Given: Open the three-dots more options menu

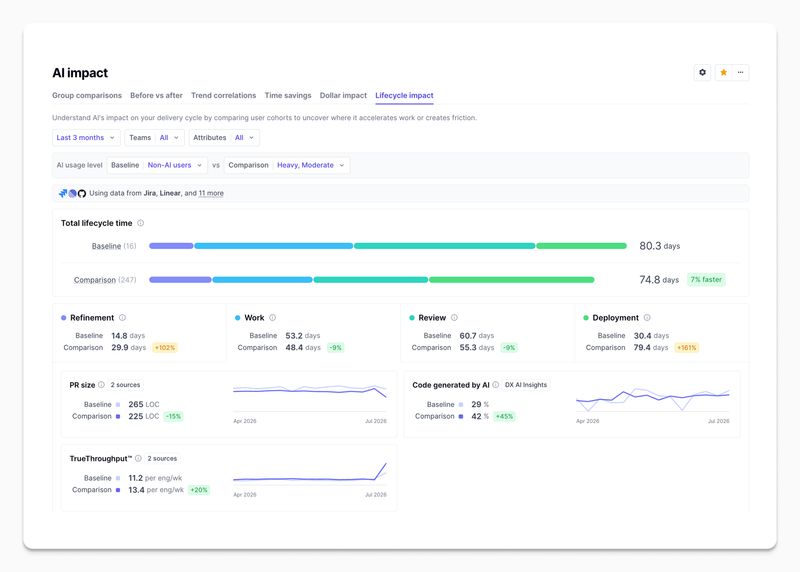Looking at the screenshot, I should (x=740, y=72).
